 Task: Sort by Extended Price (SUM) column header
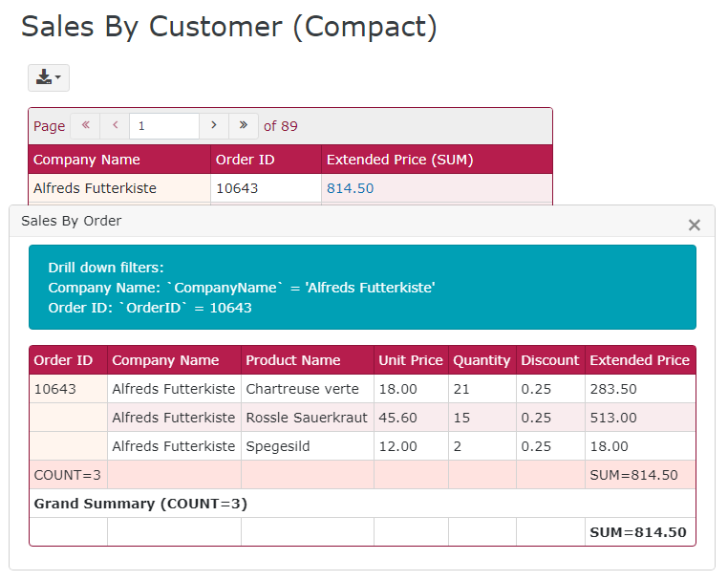click(399, 160)
